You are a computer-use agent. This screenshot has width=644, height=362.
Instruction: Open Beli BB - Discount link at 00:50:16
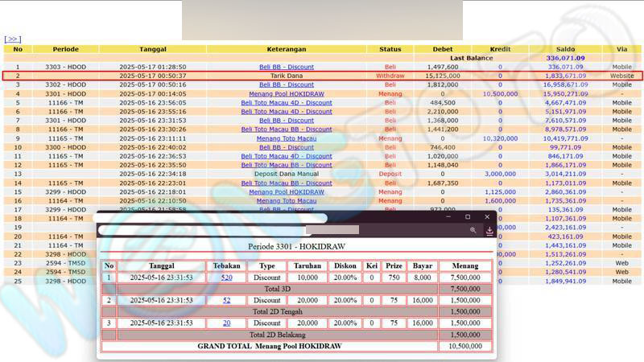287,84
